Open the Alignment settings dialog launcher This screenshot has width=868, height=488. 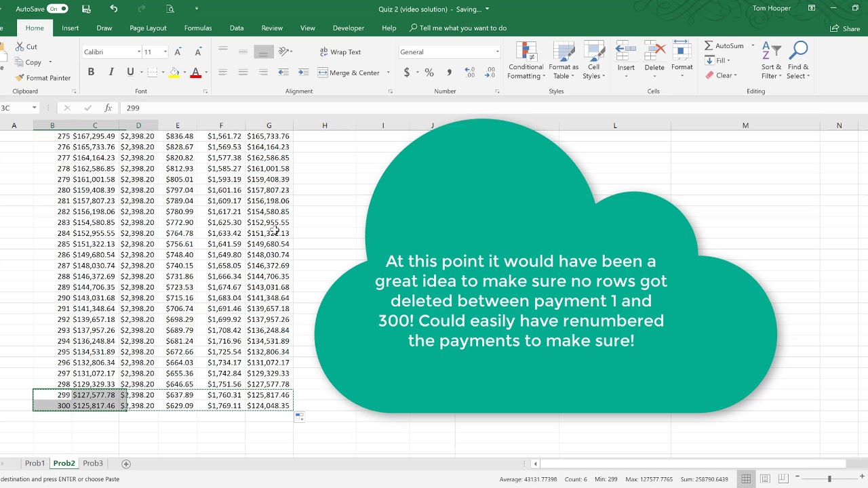(390, 91)
